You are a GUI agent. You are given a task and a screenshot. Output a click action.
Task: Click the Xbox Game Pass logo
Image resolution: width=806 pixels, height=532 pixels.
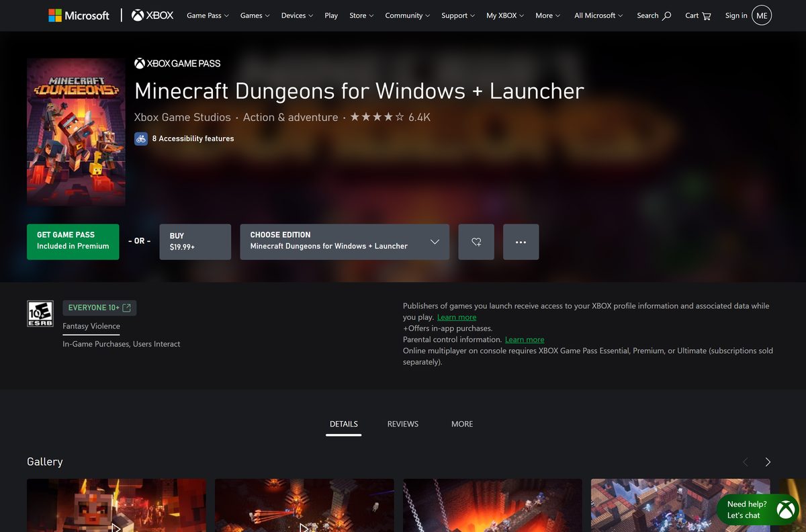tap(177, 63)
